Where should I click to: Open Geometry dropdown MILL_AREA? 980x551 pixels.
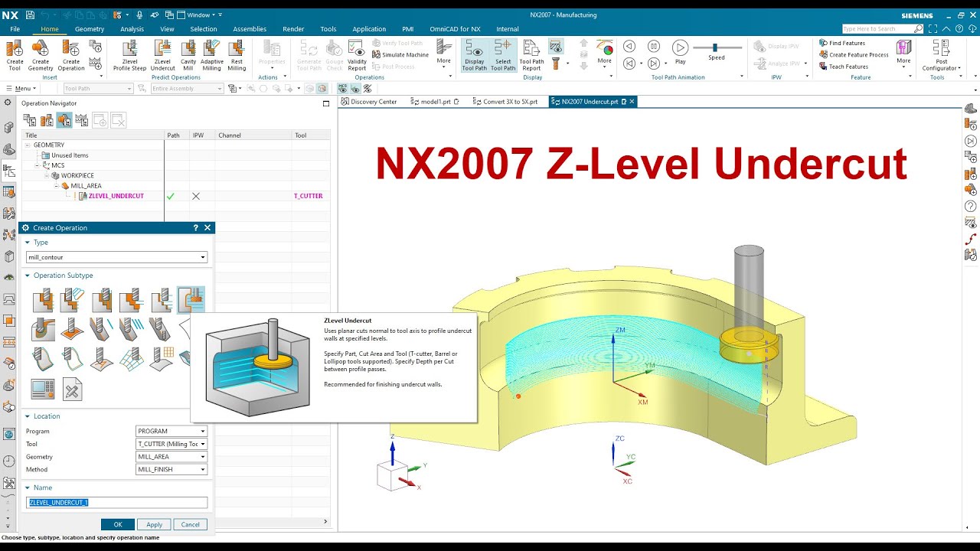pos(171,457)
